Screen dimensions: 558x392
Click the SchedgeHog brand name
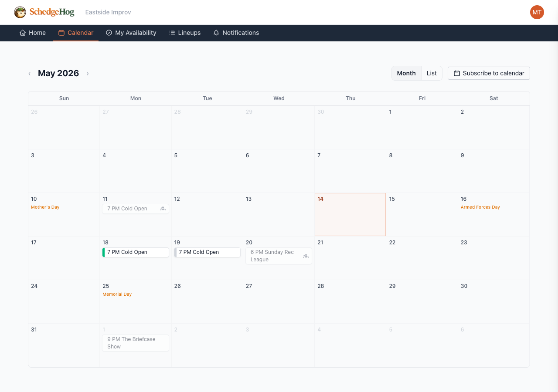pyautogui.click(x=52, y=12)
